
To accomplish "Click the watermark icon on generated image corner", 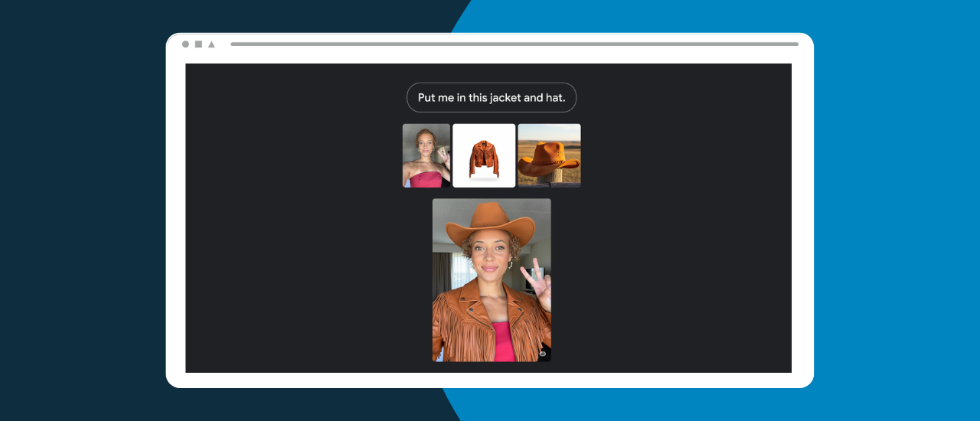I will [542, 354].
